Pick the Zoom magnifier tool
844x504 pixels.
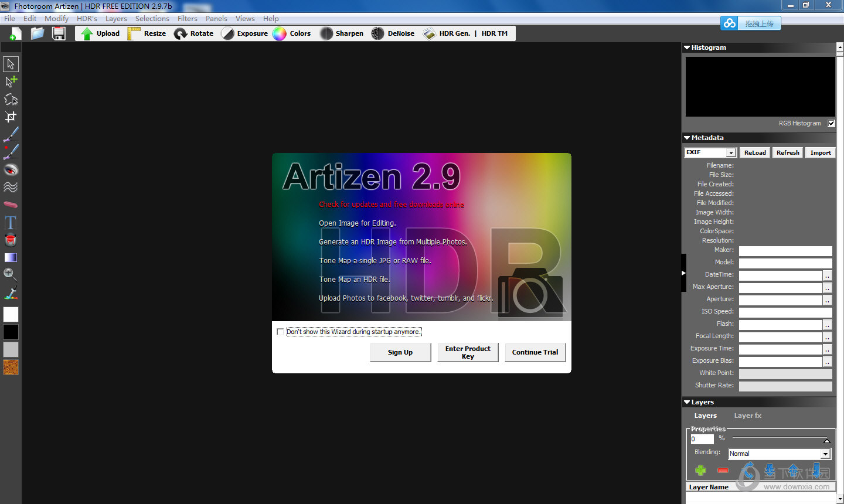point(11,274)
